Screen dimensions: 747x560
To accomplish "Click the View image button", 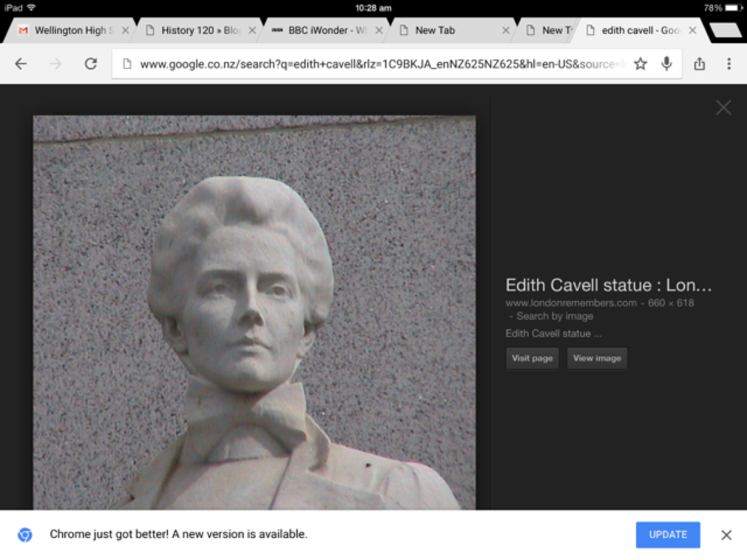I will point(597,358).
